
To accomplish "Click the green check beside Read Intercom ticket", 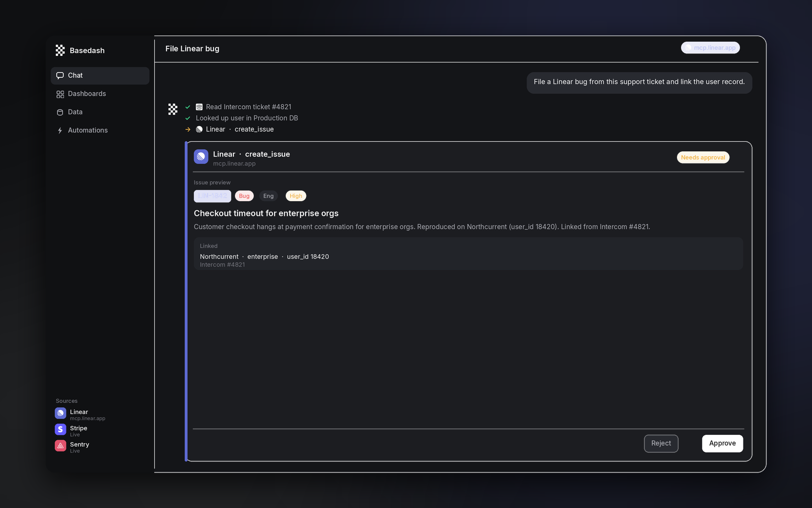I will 188,107.
